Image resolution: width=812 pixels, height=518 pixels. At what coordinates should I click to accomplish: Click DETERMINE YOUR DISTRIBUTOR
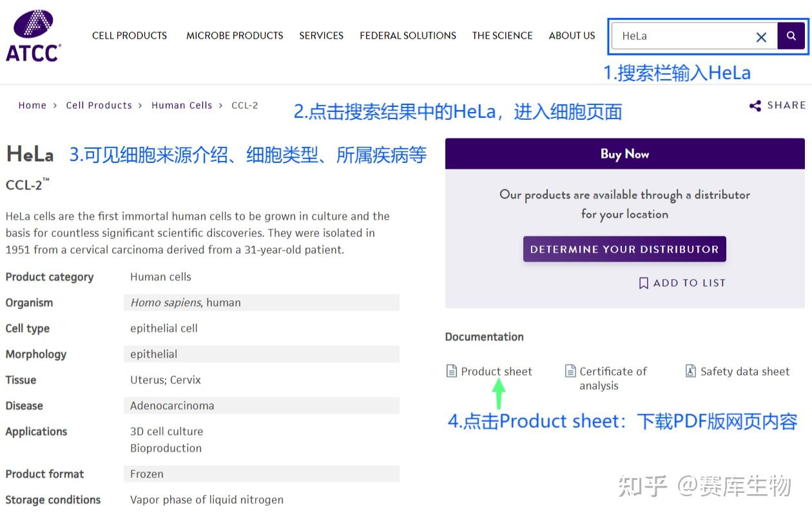click(x=624, y=249)
